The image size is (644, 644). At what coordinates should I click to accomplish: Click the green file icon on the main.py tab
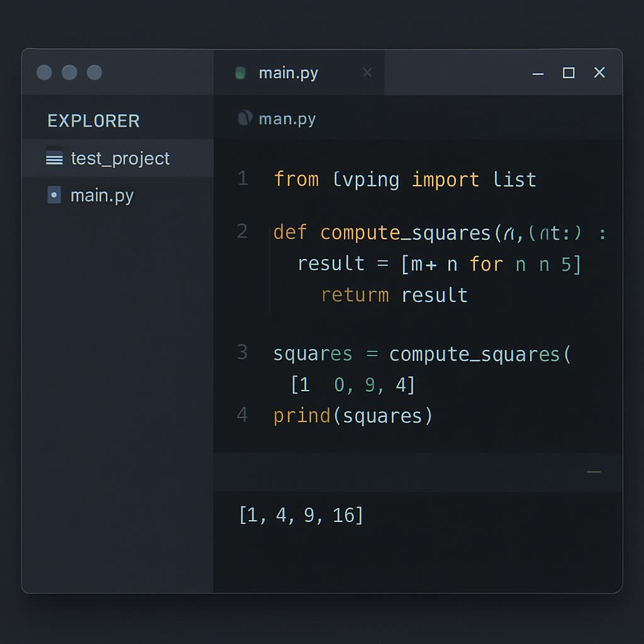tap(240, 73)
